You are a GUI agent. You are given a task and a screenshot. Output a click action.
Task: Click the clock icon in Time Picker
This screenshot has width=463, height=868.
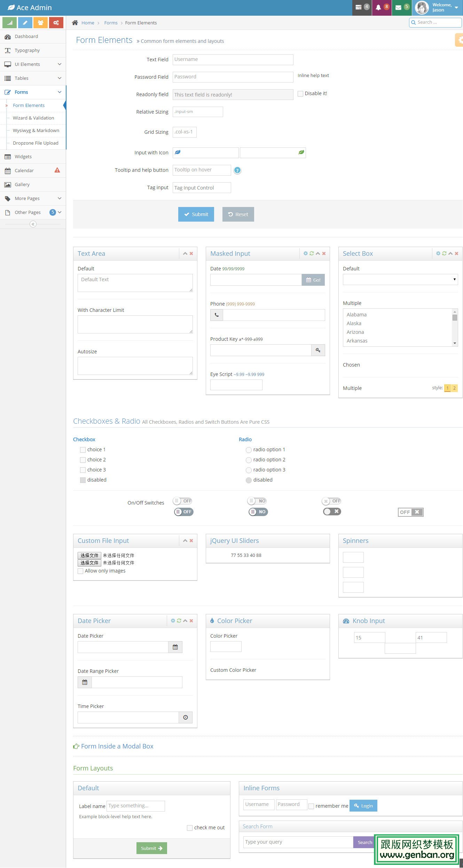pyautogui.click(x=185, y=717)
